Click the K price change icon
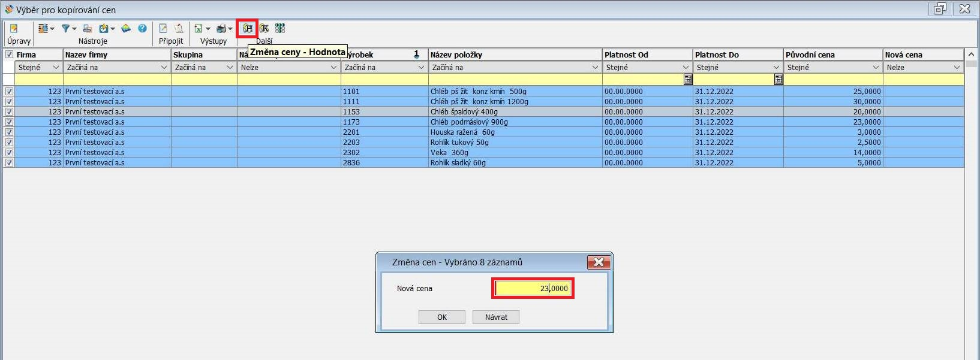Image resolution: width=980 pixels, height=360 pixels. (264, 28)
